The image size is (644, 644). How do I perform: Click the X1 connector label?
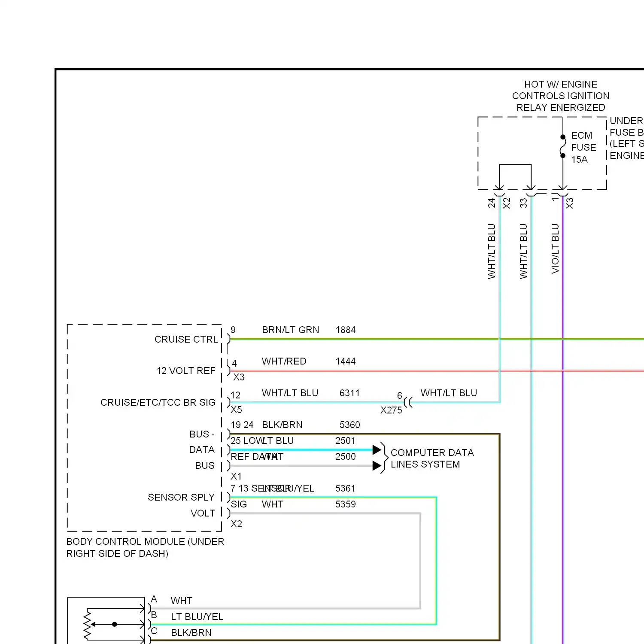pyautogui.click(x=236, y=476)
